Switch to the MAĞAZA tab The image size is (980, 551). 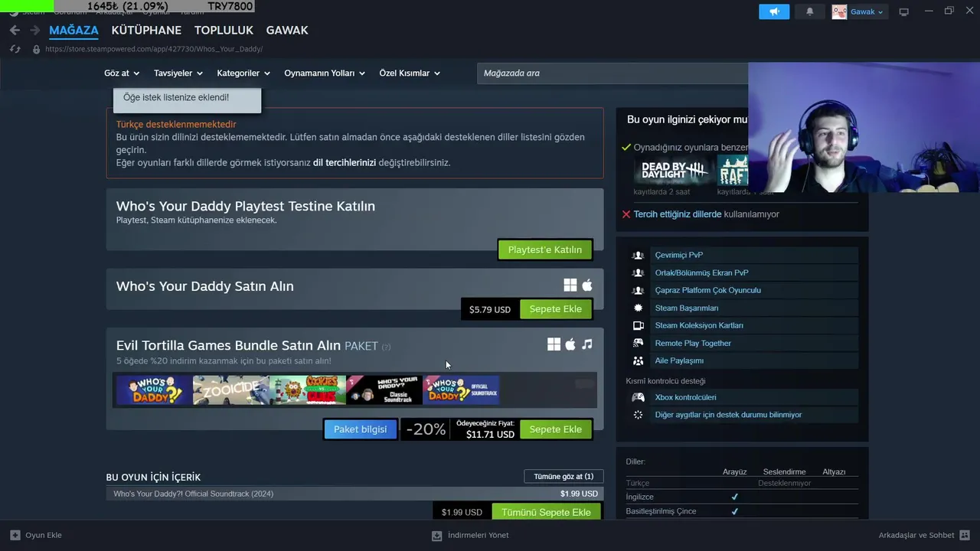click(73, 31)
